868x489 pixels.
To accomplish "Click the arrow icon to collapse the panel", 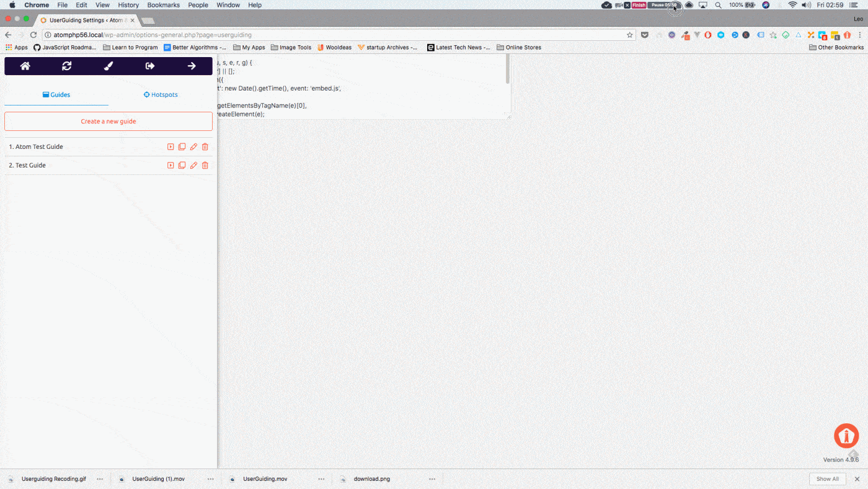I will click(191, 65).
